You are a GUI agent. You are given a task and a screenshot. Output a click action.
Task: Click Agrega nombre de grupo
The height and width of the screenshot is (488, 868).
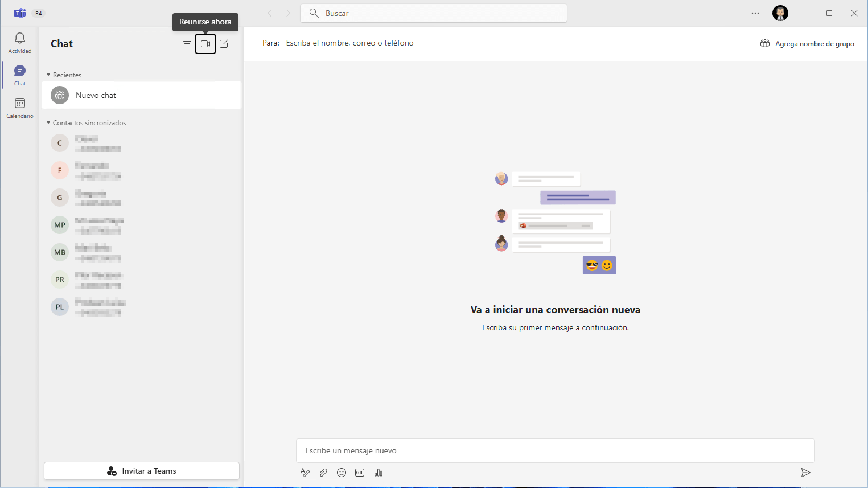click(807, 44)
